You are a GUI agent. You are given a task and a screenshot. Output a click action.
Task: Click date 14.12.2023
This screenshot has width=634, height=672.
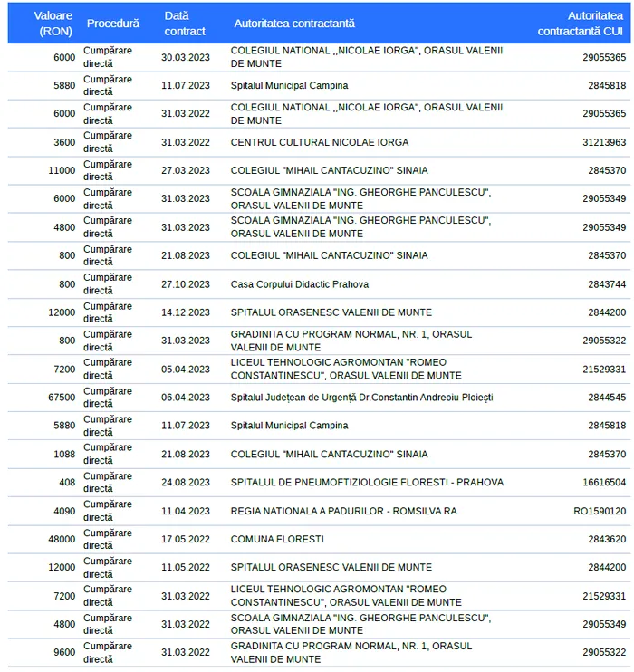186,312
